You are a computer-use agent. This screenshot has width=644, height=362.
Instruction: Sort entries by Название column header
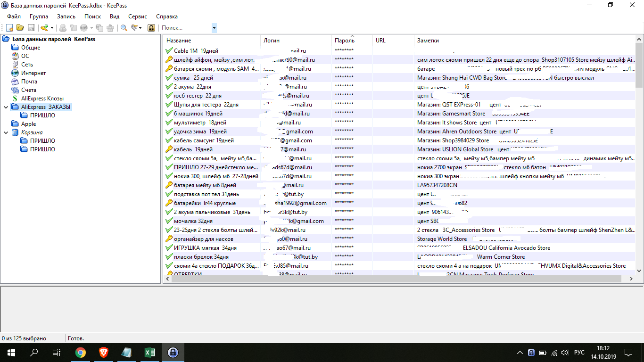(212, 41)
